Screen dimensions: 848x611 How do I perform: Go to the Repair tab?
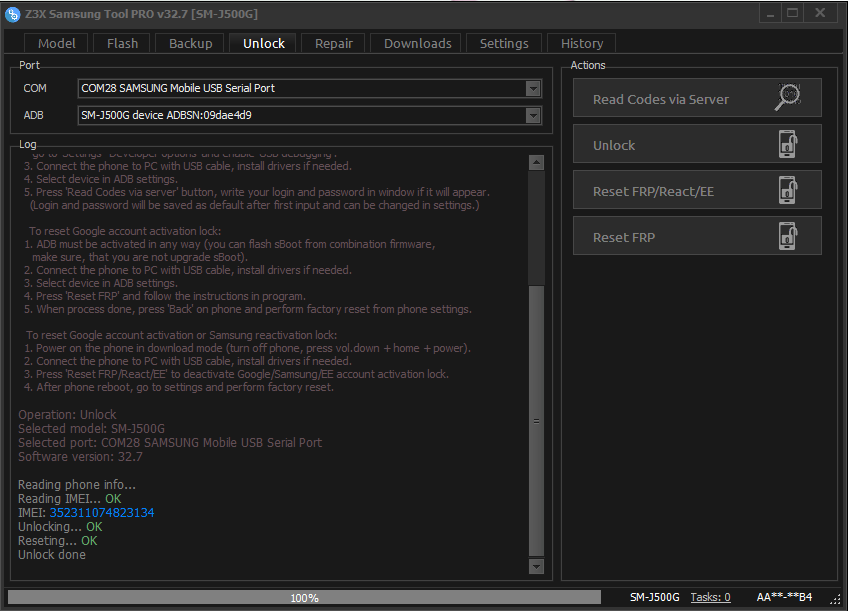[334, 43]
